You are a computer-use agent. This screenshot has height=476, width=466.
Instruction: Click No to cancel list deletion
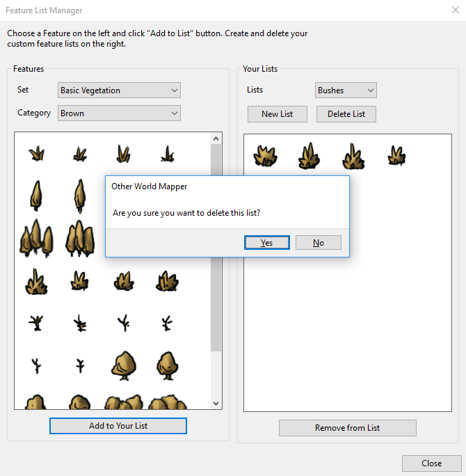[318, 242]
